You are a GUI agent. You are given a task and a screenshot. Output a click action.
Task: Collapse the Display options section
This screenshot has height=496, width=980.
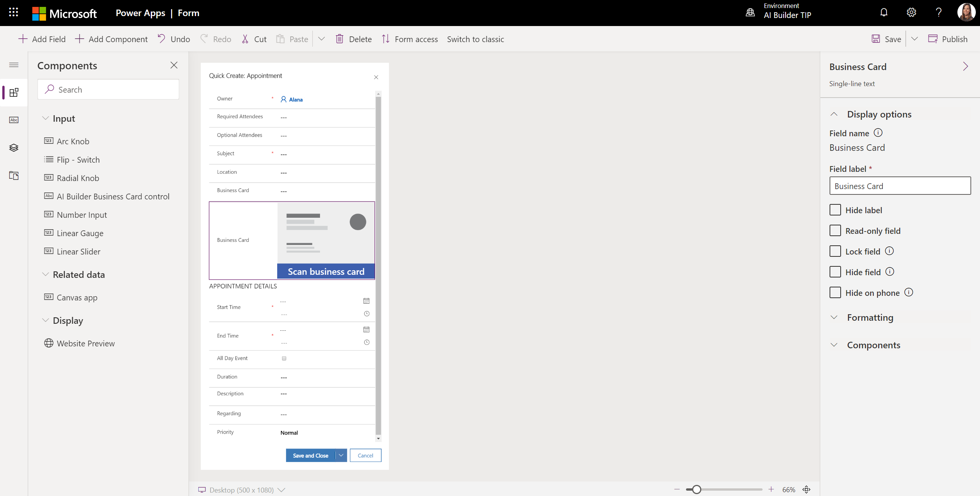834,114
